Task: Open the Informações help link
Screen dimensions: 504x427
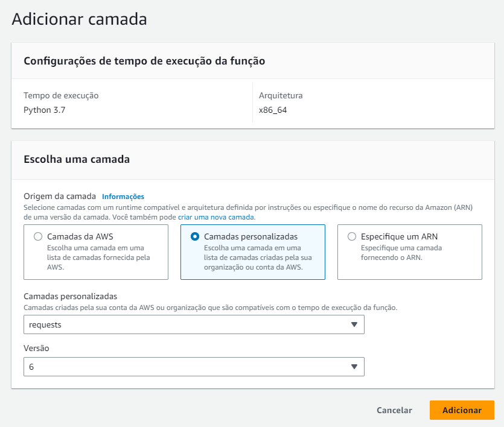Action: 123,197
